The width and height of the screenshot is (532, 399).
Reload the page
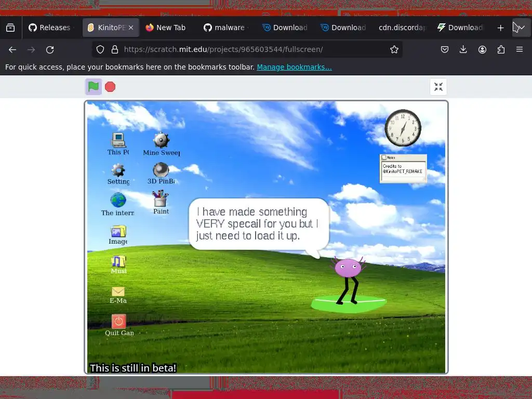50,49
